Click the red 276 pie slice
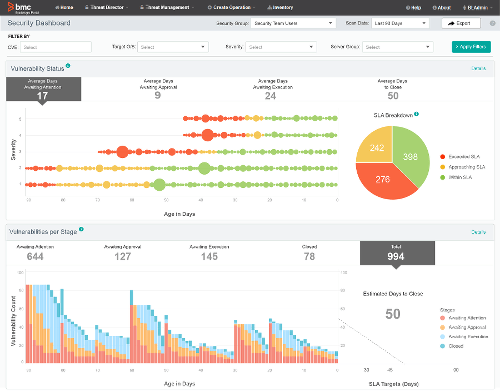The height and width of the screenshot is (391, 500). point(382,181)
